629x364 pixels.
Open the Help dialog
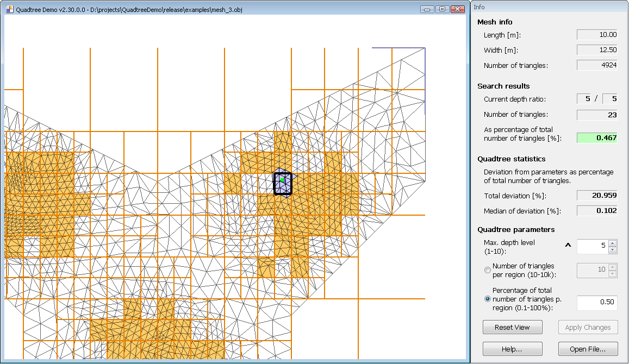[x=512, y=348]
